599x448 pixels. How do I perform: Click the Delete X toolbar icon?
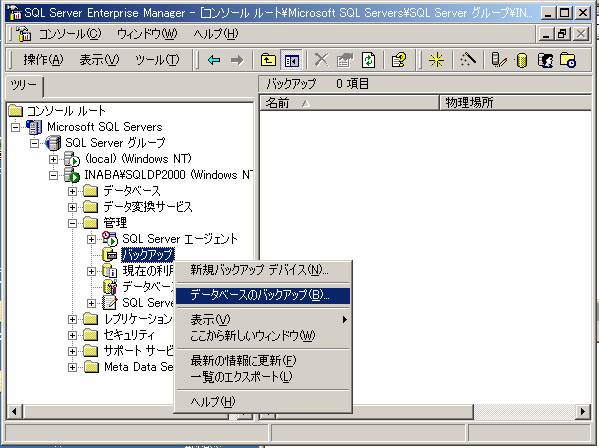[x=321, y=60]
